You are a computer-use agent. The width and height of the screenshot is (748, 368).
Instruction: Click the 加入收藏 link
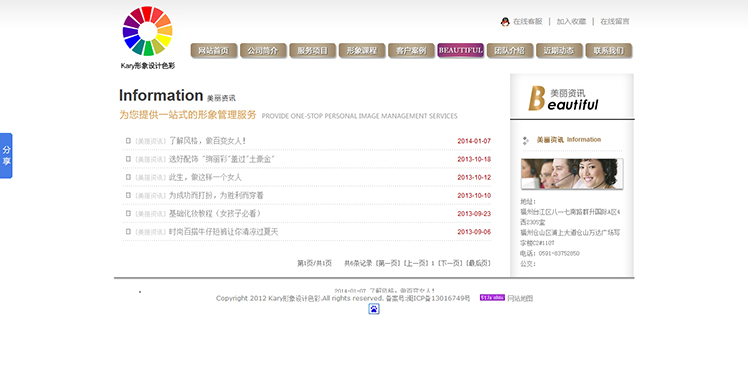(571, 21)
